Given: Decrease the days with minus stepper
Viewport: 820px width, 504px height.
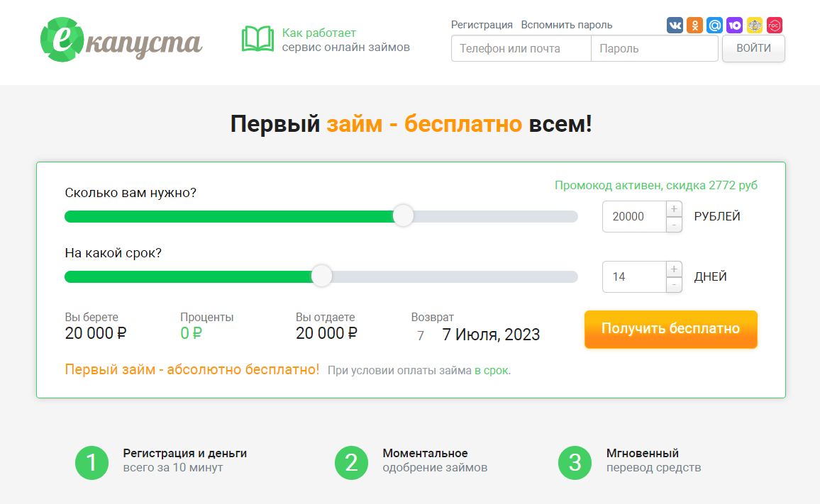Looking at the screenshot, I should click(674, 285).
